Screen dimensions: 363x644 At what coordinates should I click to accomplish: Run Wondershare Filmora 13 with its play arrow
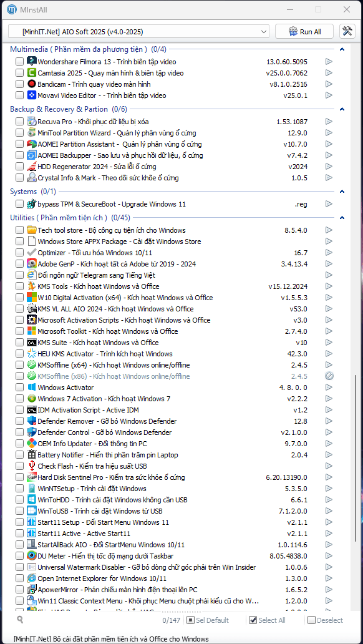tap(329, 62)
